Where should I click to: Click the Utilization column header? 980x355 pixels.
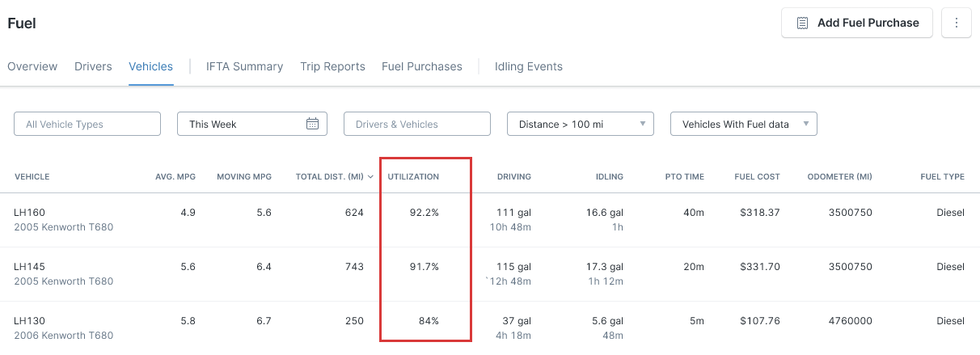coord(413,176)
